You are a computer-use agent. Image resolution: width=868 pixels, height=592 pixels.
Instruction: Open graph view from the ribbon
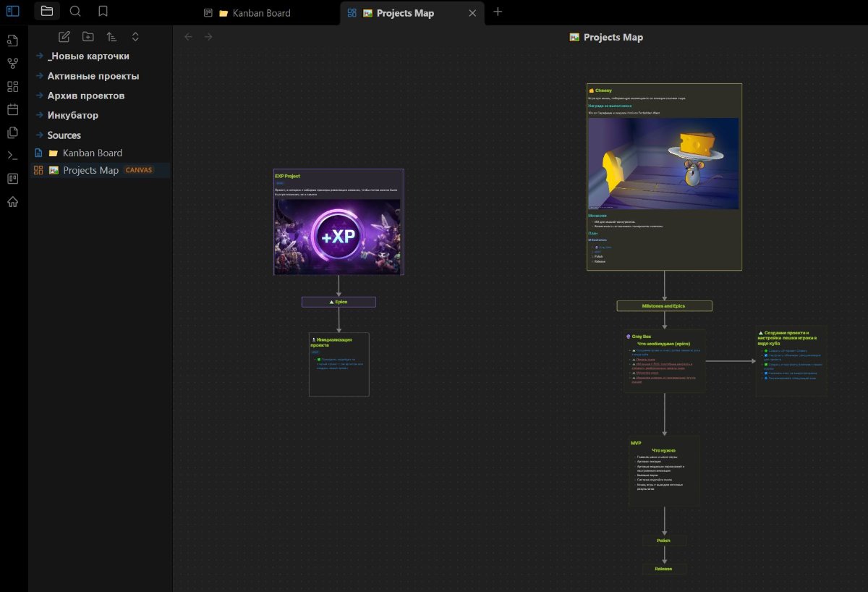tap(12, 63)
